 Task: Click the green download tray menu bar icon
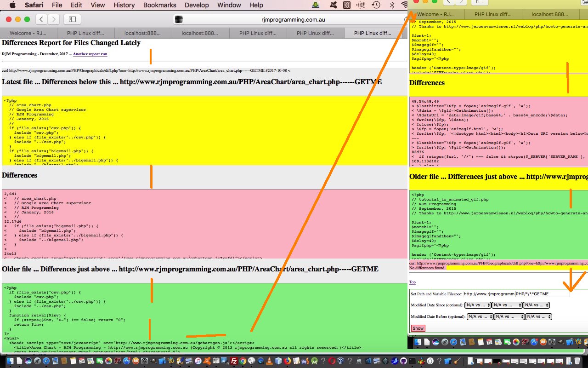click(316, 5)
